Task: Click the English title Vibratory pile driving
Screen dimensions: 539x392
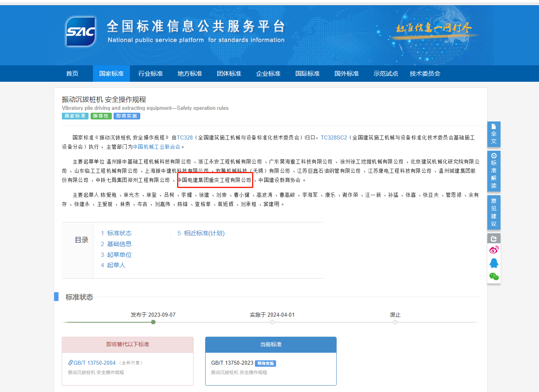Action: (x=145, y=108)
